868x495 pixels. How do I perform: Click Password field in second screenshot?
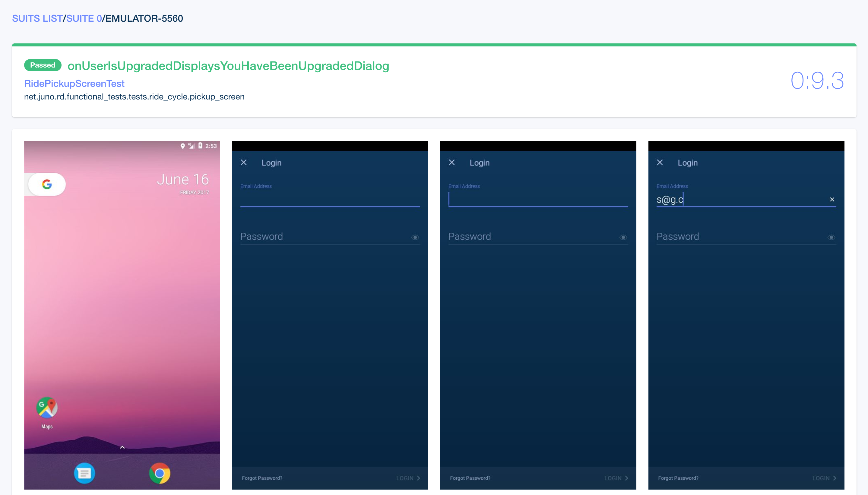[323, 237]
